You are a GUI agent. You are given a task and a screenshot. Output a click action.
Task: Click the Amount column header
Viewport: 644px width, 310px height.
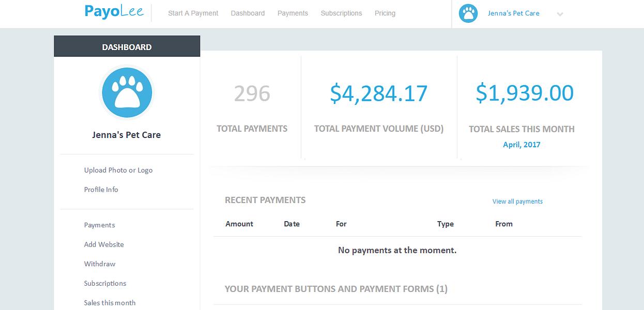239,224
